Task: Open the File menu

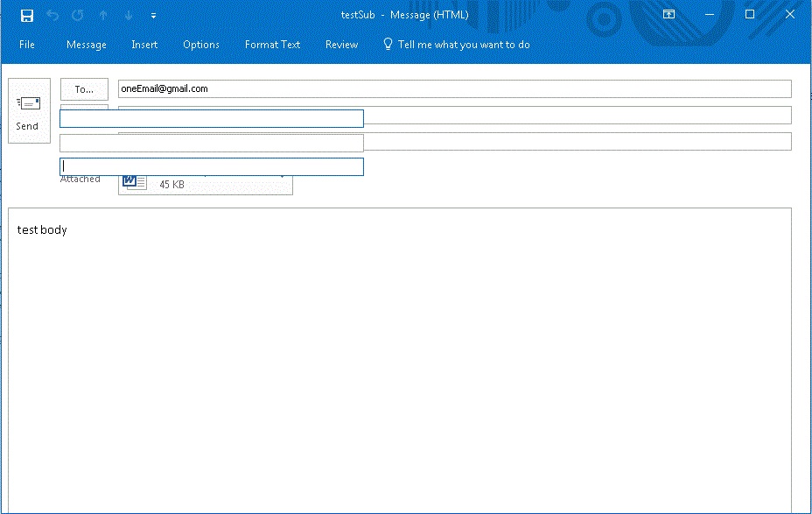Action: pyautogui.click(x=27, y=45)
